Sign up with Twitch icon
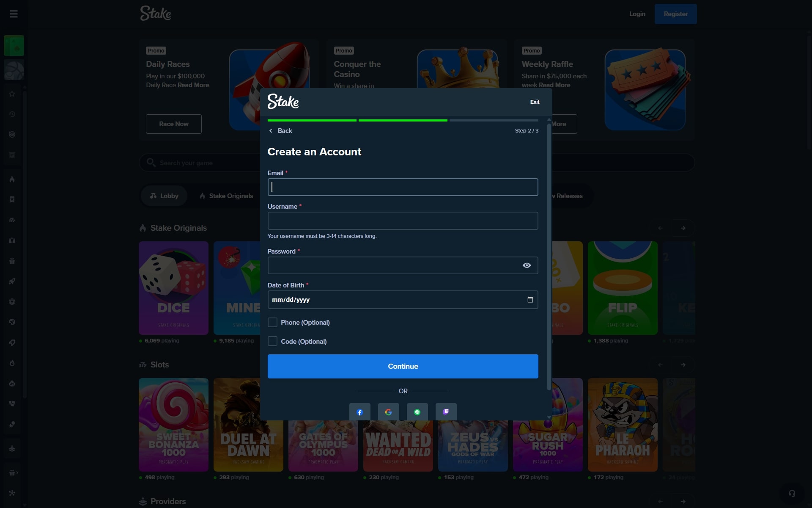This screenshot has height=508, width=812. [x=446, y=412]
